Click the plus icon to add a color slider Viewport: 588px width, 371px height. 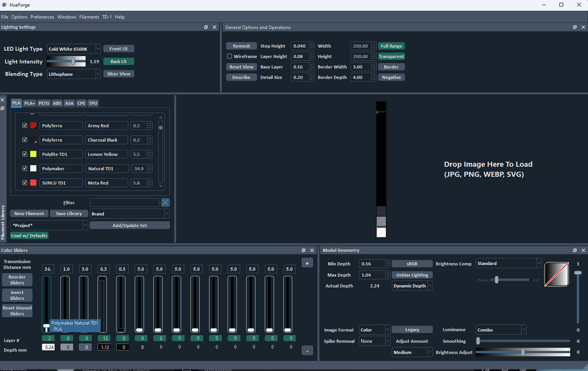point(307,263)
